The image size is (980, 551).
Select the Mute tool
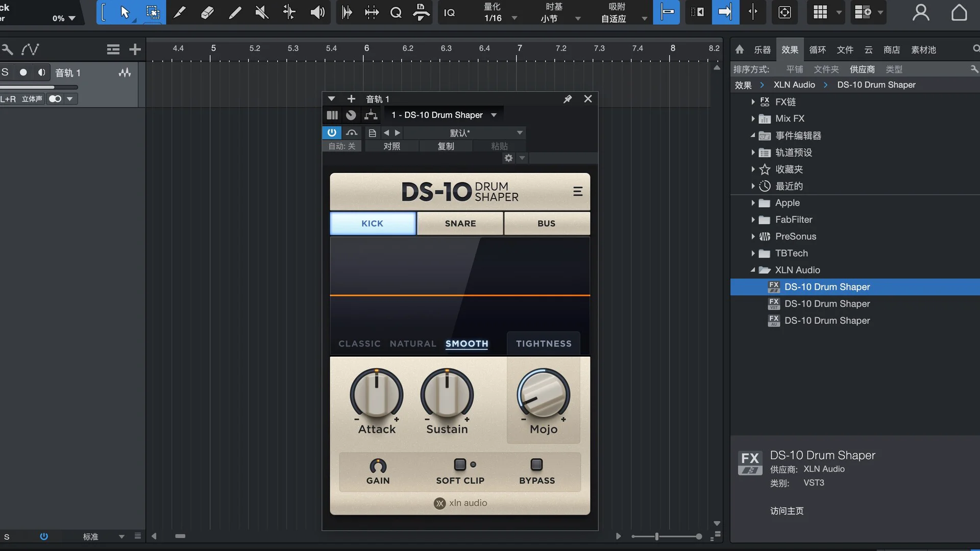click(x=262, y=12)
